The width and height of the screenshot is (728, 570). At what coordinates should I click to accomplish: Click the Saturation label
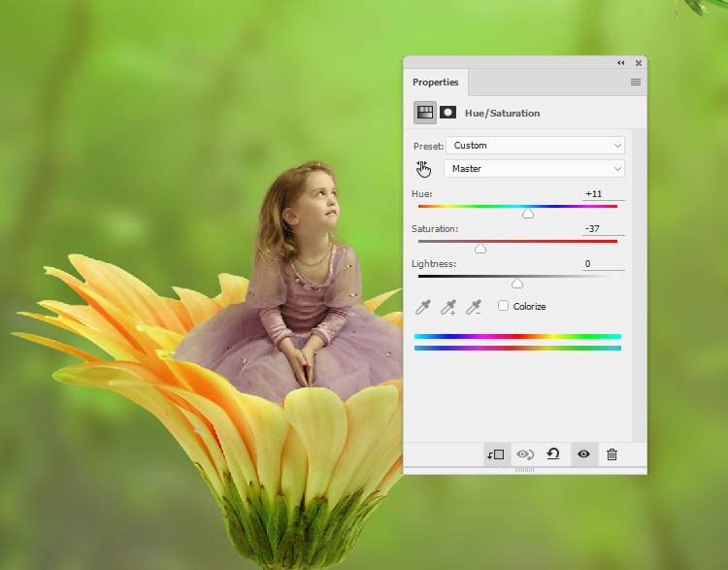435,228
